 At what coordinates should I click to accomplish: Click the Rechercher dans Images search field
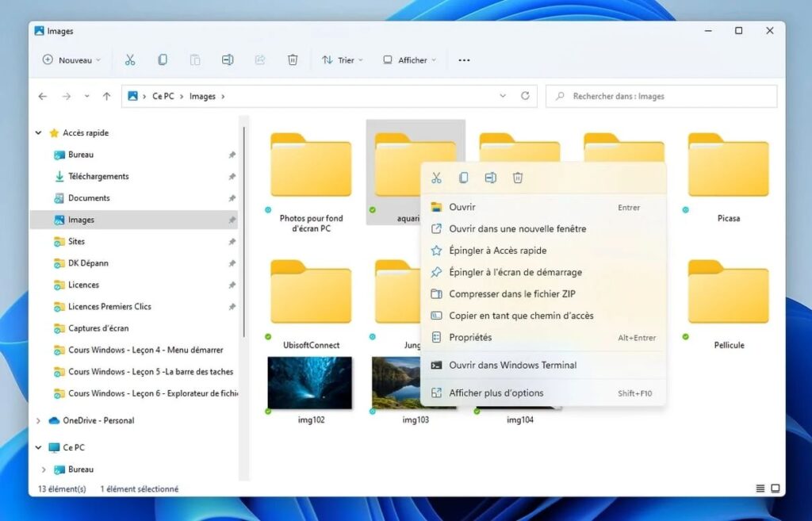pyautogui.click(x=666, y=96)
